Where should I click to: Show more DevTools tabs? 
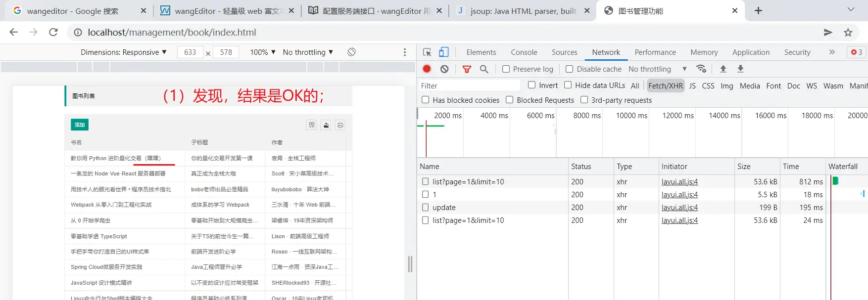[832, 52]
